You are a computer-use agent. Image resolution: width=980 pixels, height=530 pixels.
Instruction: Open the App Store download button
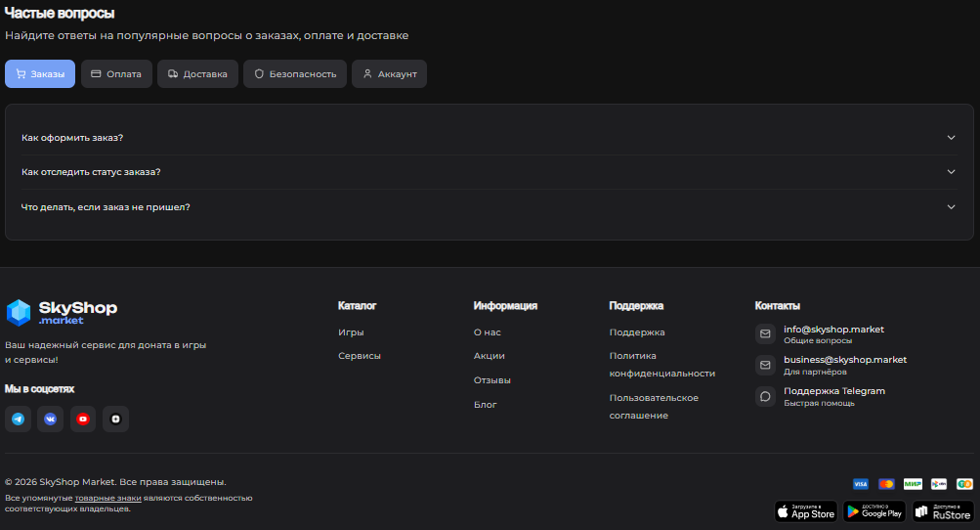pyautogui.click(x=806, y=511)
